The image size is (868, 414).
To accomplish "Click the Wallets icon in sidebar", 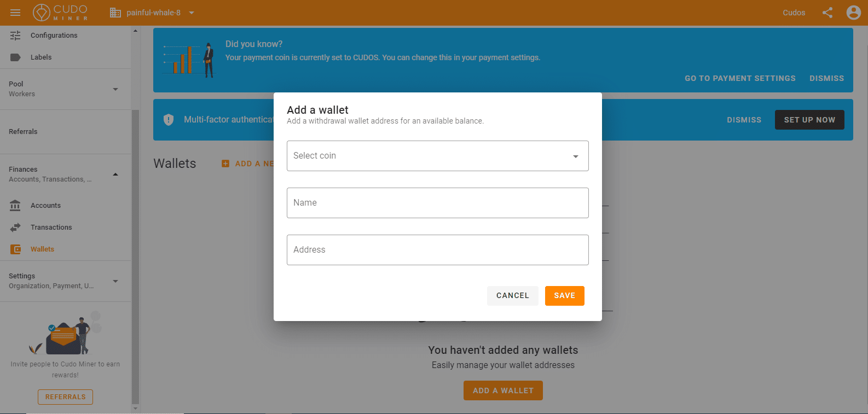I will 15,249.
